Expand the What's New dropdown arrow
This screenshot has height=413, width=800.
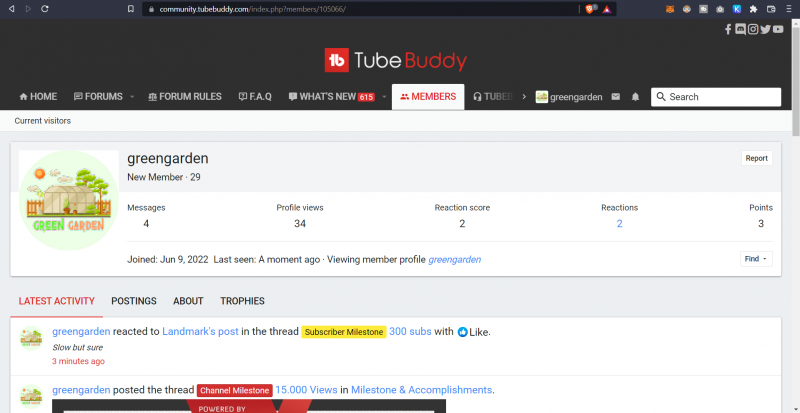(384, 97)
